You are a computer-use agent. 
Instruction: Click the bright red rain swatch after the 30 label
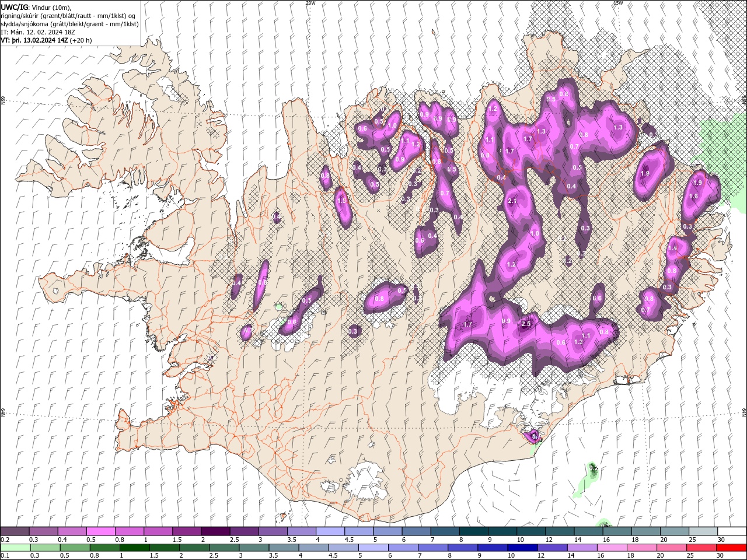tap(731, 548)
